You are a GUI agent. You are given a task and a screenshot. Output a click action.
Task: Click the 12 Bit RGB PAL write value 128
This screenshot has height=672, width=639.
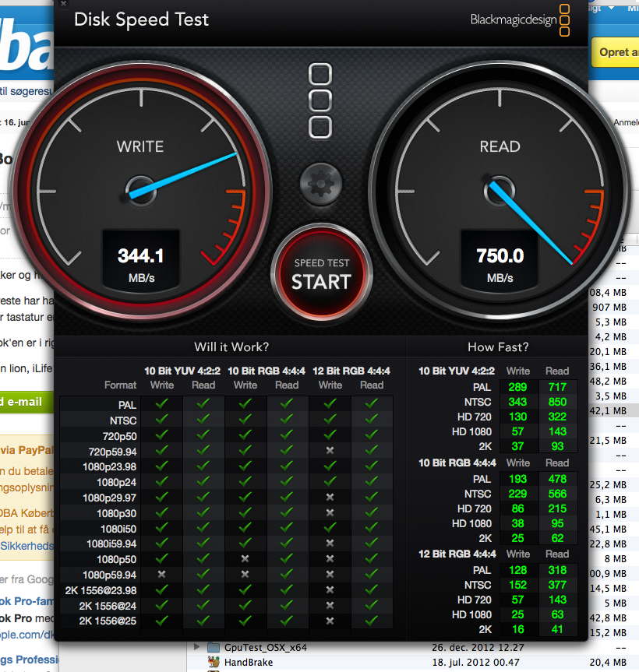(517, 571)
